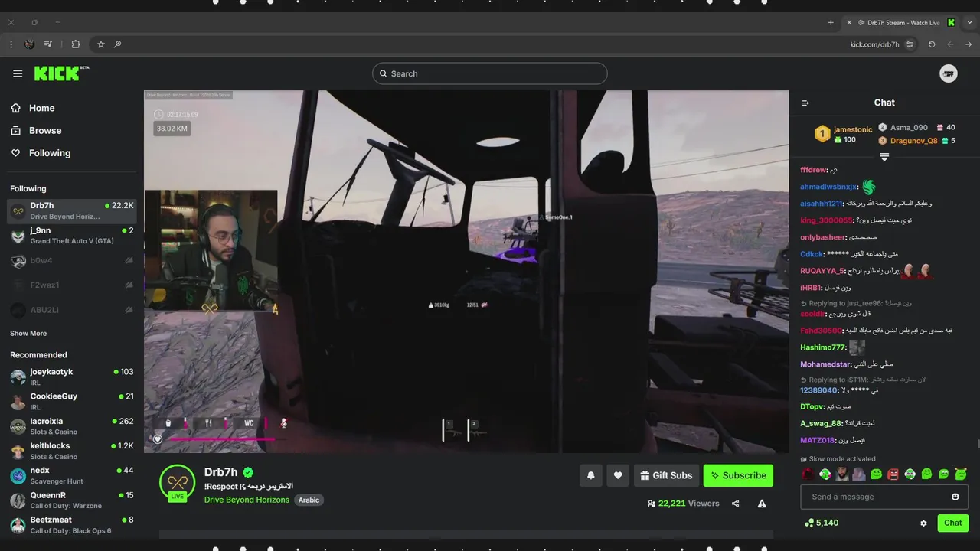Click username MATZ018 in chat
This screenshot has height=551, width=980.
point(818,440)
